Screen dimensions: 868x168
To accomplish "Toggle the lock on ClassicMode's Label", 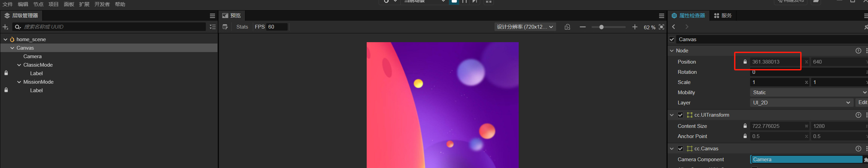I will point(6,73).
